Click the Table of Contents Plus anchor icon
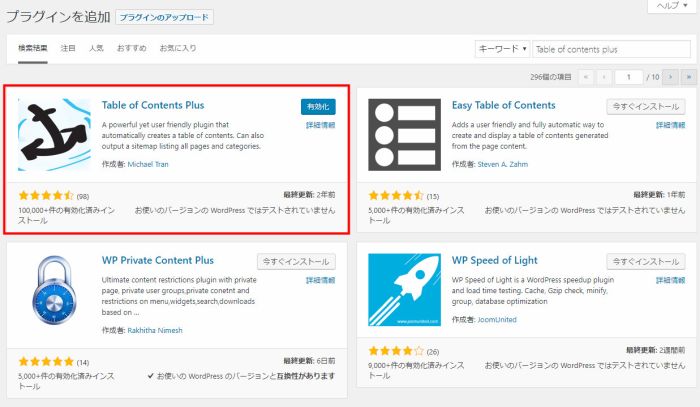This screenshot has height=407, width=700. click(x=54, y=135)
